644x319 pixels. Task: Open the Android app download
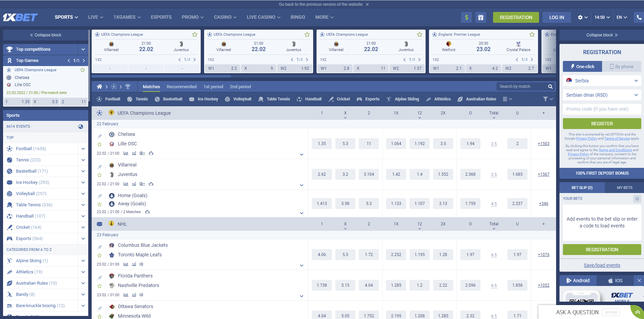point(578,281)
